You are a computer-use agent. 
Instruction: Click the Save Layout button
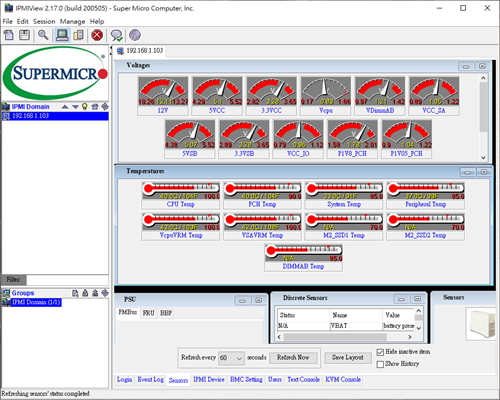coord(348,357)
